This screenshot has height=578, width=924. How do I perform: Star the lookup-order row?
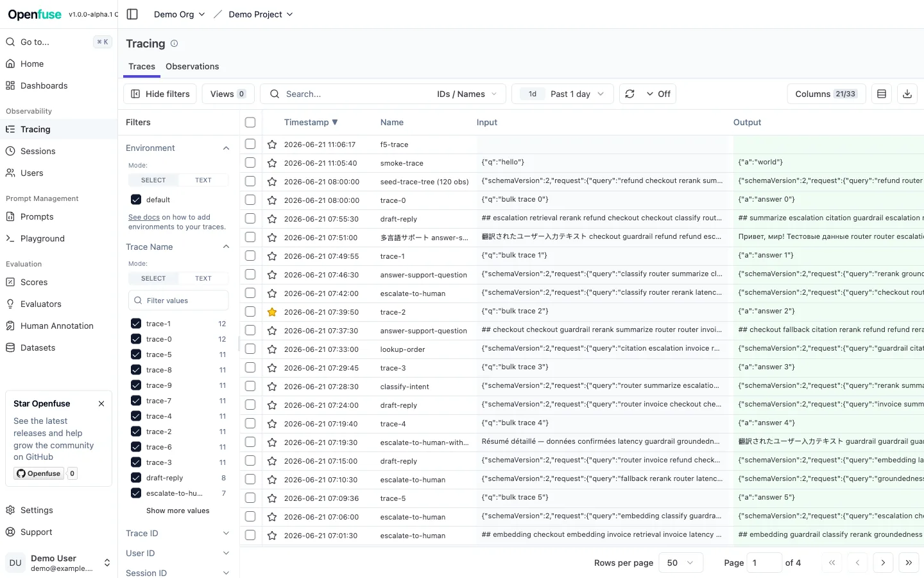272,349
